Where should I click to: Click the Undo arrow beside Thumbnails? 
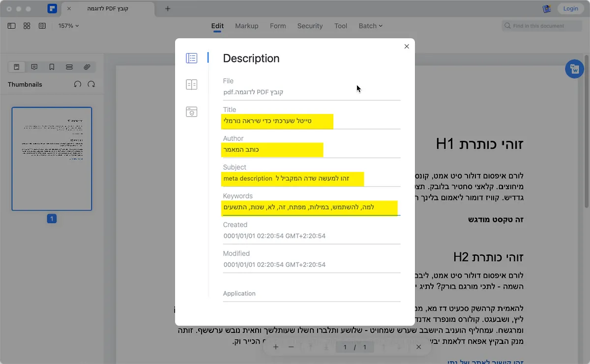point(77,84)
